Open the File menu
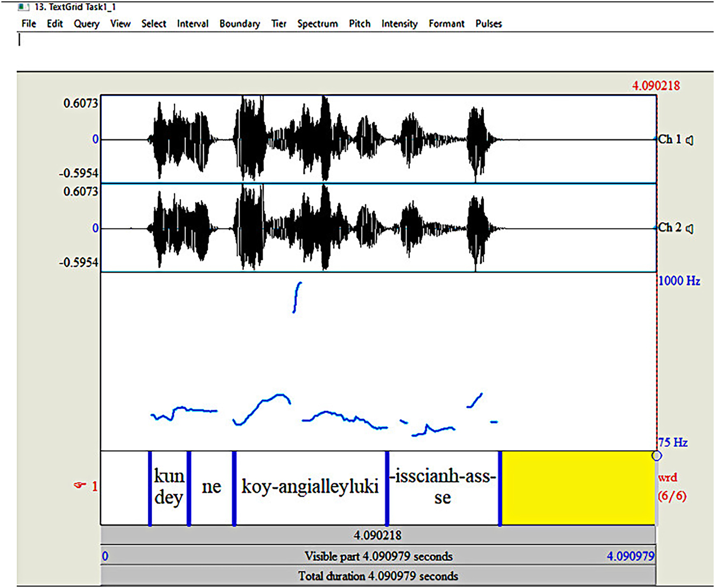The width and height of the screenshot is (715, 588). [x=29, y=24]
